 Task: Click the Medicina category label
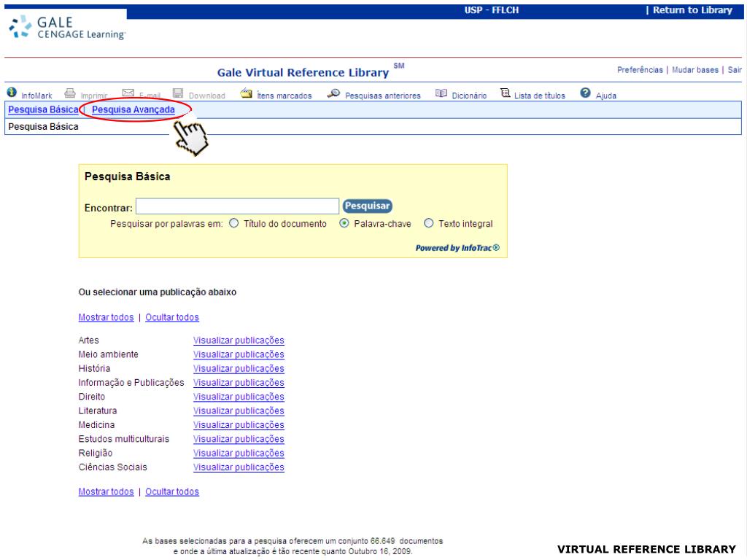[x=97, y=425]
